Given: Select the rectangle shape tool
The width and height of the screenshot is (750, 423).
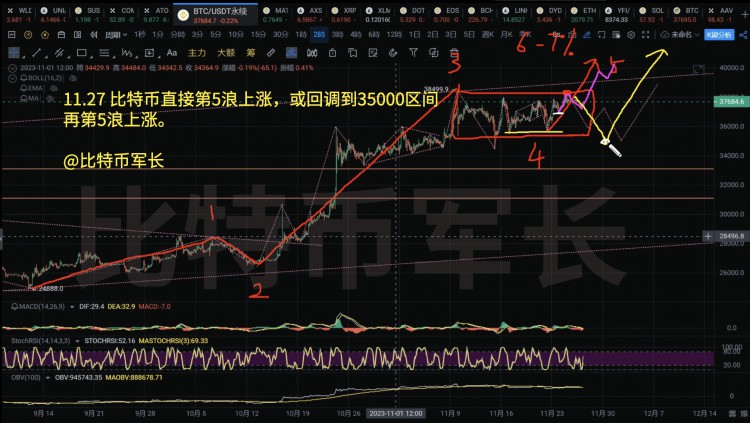Looking at the screenshot, I should [81, 53].
